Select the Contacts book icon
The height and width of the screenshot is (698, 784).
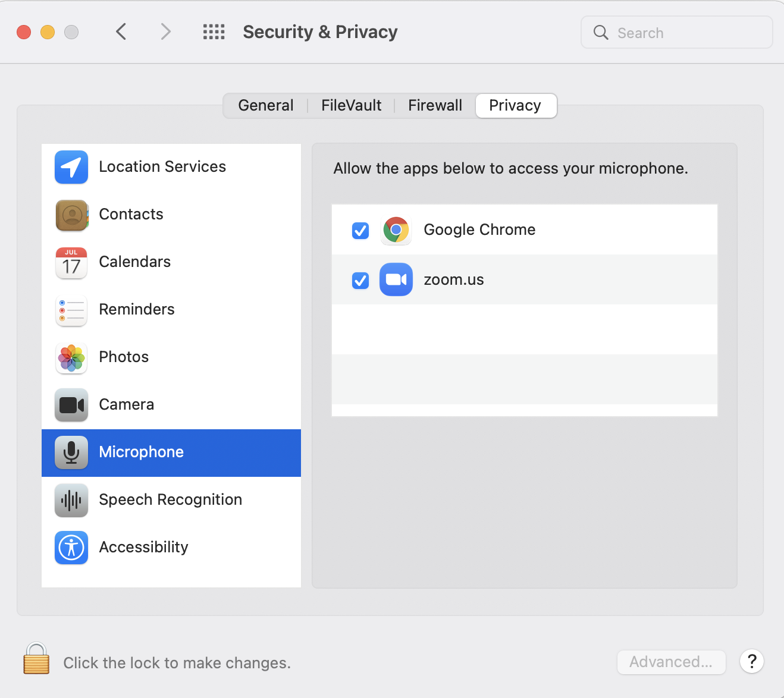click(71, 215)
